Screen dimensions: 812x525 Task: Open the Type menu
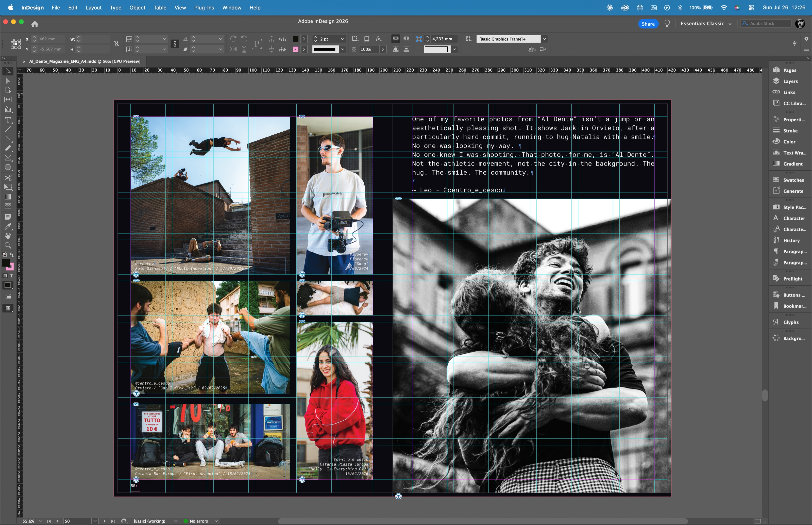coord(115,8)
